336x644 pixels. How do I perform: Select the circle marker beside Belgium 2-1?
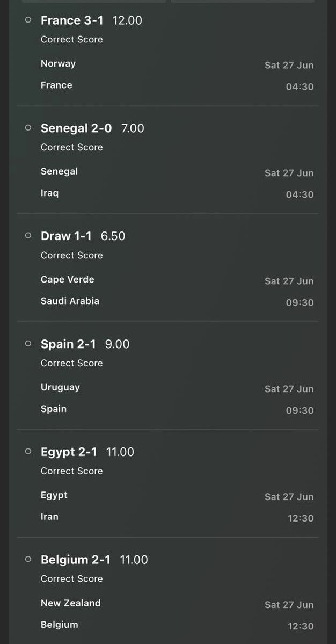(28, 559)
